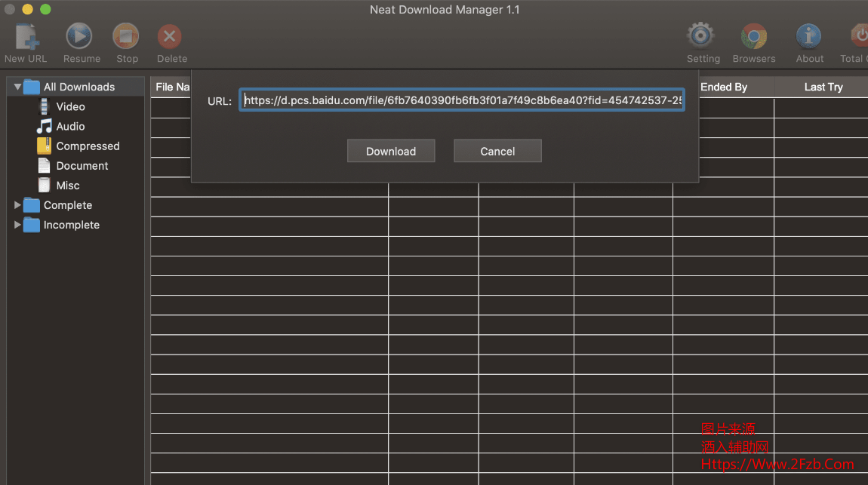This screenshot has width=868, height=485.
Task: Select the Video label in sidebar
Action: tap(70, 107)
